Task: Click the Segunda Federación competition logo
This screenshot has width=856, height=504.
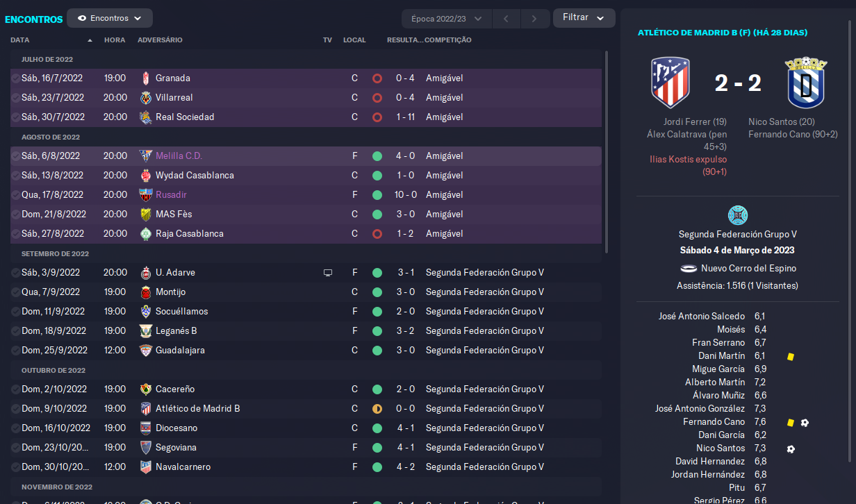Action: 737,215
